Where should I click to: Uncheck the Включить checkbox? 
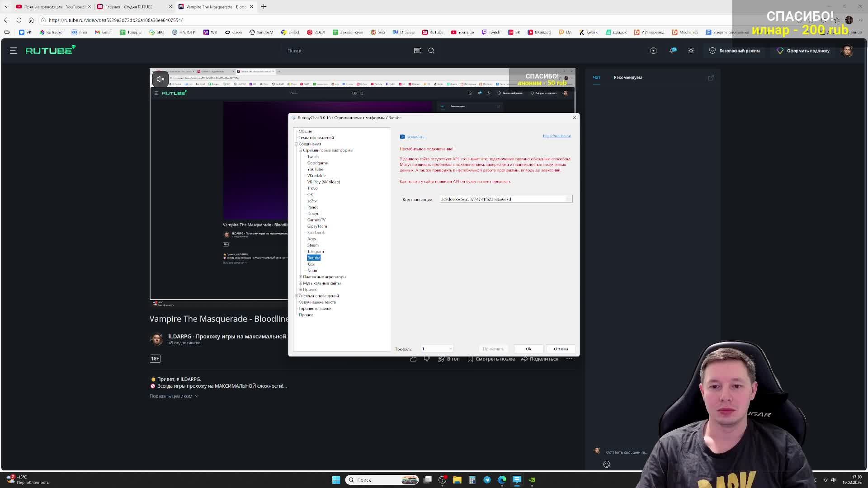point(402,137)
